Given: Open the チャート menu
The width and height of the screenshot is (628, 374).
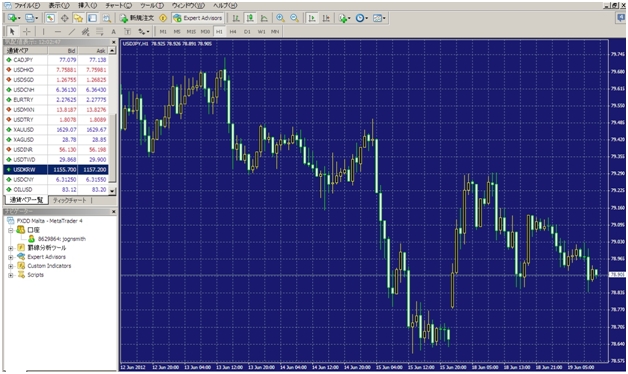Looking at the screenshot, I should (x=119, y=6).
